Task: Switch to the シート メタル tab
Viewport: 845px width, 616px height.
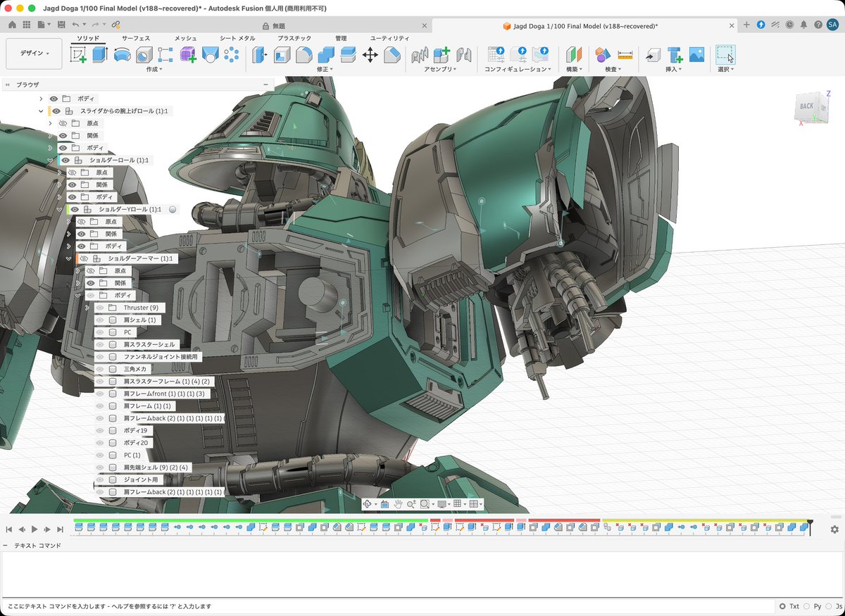Action: tap(237, 38)
